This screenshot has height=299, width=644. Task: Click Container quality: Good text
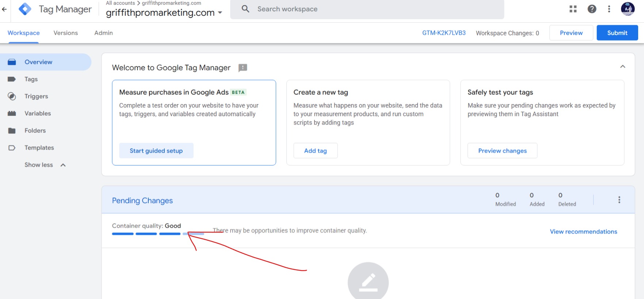(x=146, y=226)
